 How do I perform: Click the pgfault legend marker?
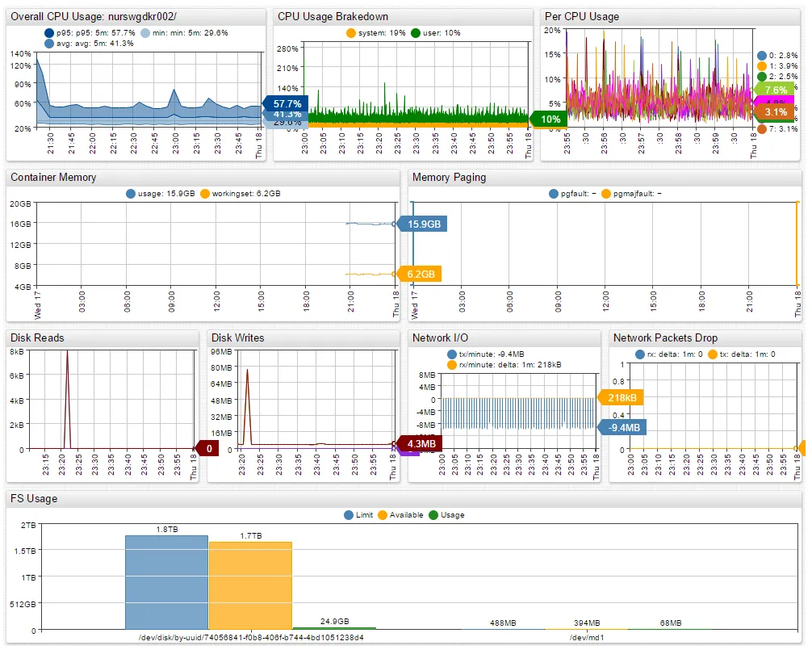pyautogui.click(x=554, y=194)
